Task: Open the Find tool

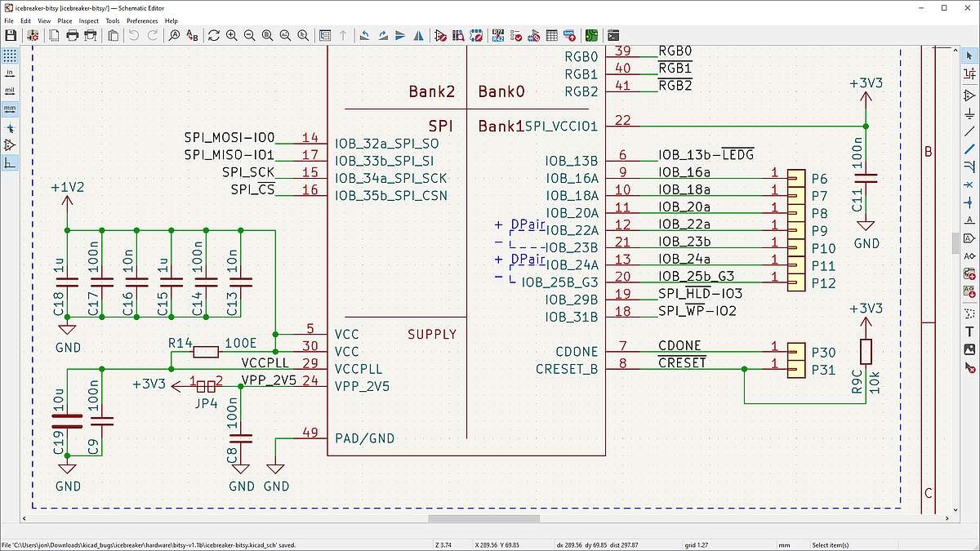Action: 174,36
